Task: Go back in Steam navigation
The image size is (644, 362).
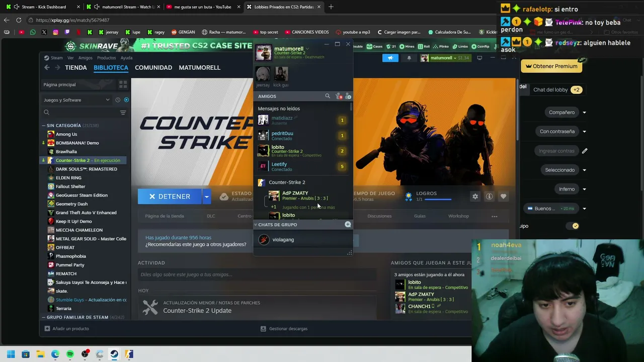Action: 47,67
